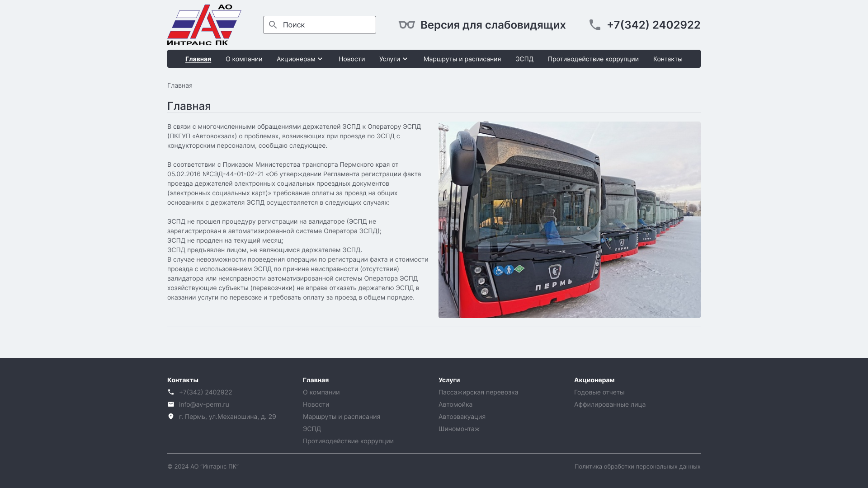
Task: Click the Интранс ПК logo
Action: click(204, 25)
